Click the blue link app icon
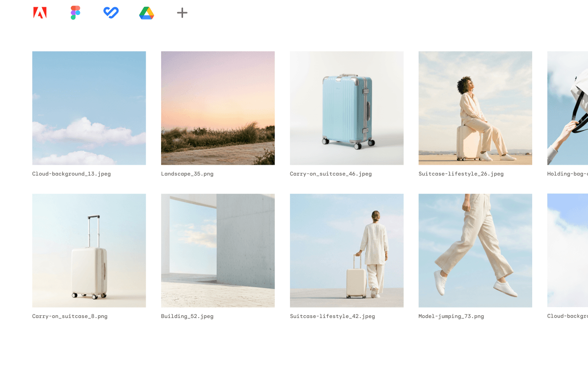This screenshot has width=588, height=372. tap(111, 13)
